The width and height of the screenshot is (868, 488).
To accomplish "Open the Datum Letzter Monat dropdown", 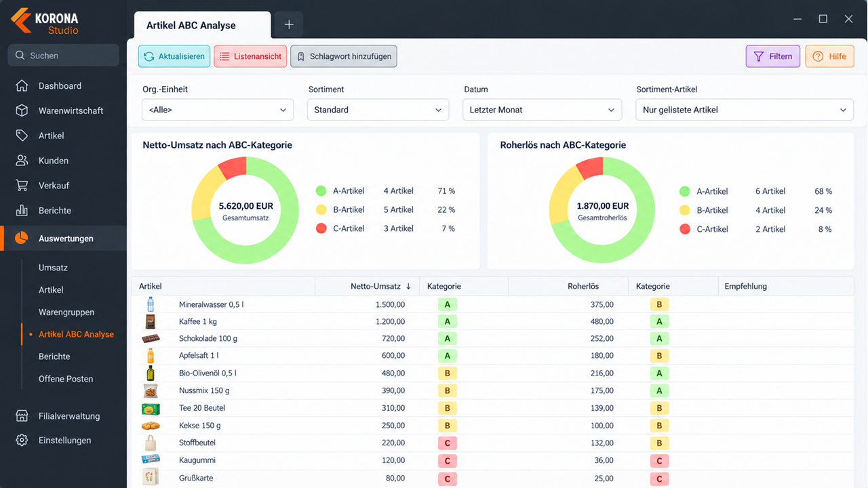I will coord(542,110).
